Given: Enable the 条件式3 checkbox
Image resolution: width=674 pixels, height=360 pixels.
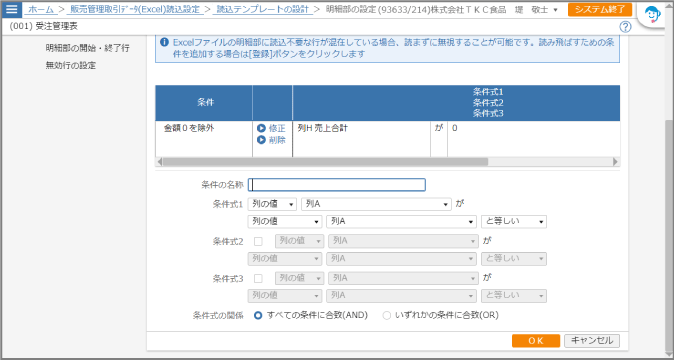Looking at the screenshot, I should coord(258,278).
